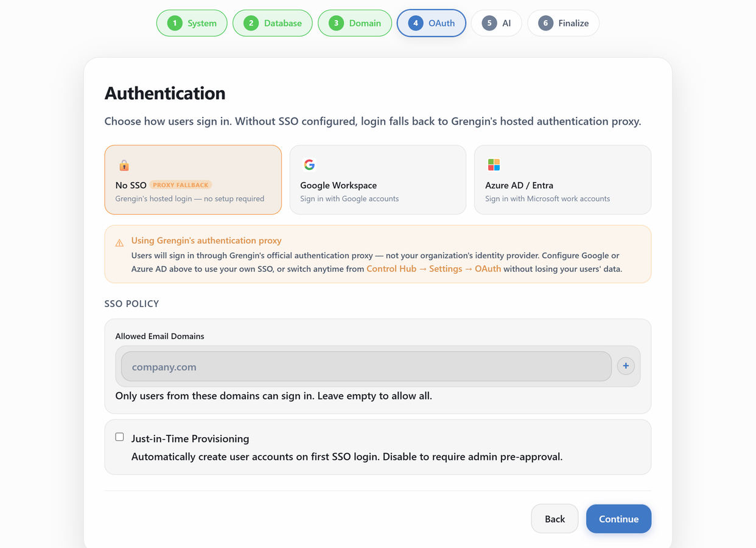The width and height of the screenshot is (756, 548).
Task: Click the Google logo icon
Action: 309,164
